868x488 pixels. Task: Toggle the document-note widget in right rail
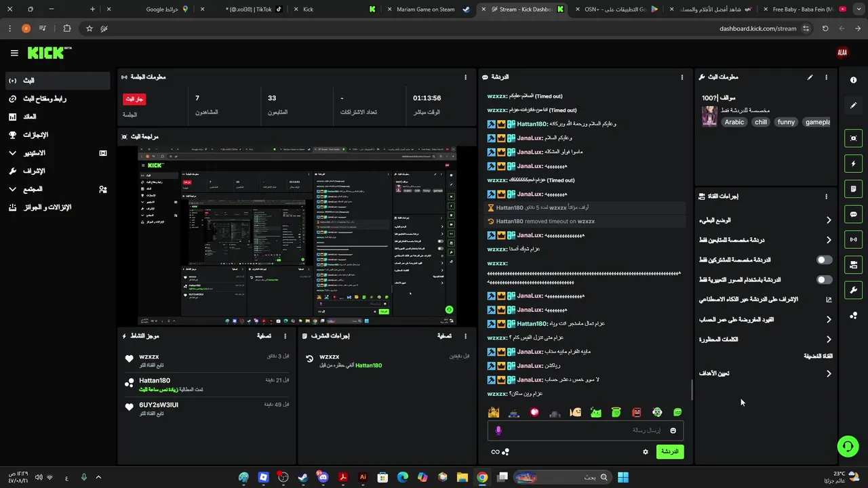tap(853, 188)
